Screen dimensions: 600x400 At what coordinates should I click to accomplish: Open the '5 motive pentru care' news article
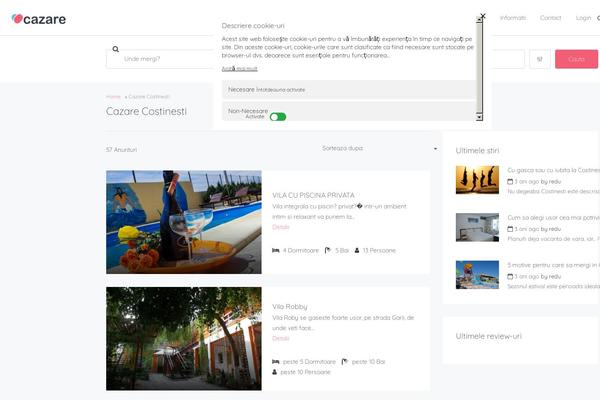pos(553,265)
